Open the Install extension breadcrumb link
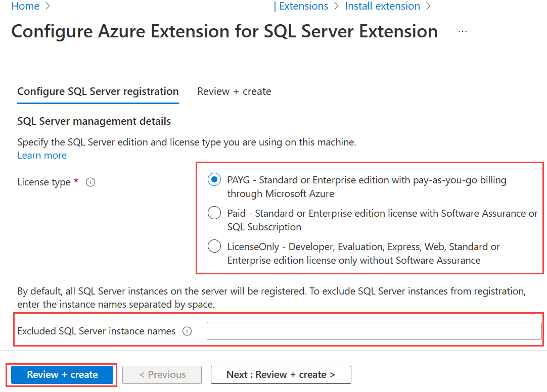Screen dimensions: 547x392 point(382,6)
